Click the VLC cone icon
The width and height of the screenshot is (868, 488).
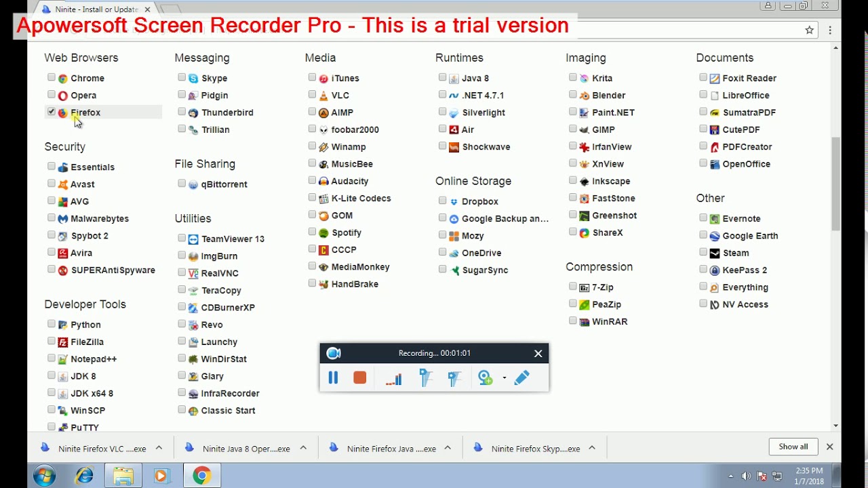click(323, 96)
